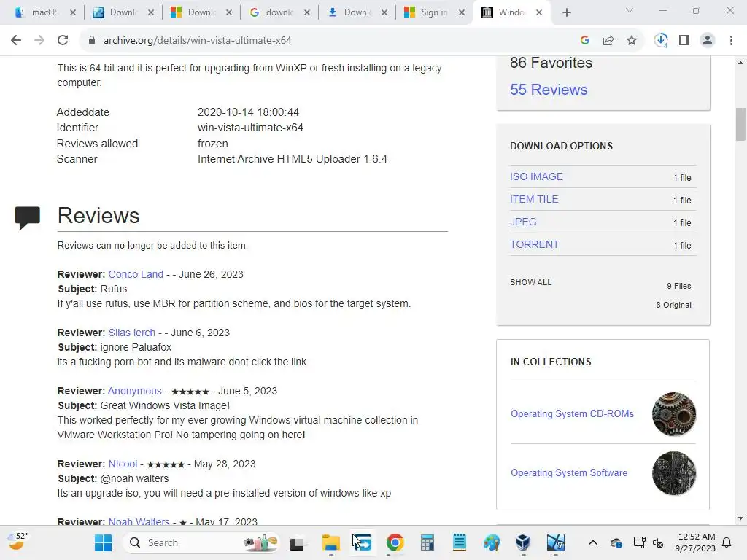Open the tab search chevron
The image size is (747, 560).
coord(630,10)
